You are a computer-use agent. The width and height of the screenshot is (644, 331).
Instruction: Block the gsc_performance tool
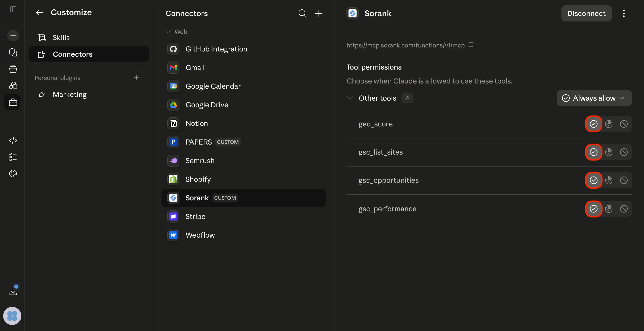click(624, 209)
